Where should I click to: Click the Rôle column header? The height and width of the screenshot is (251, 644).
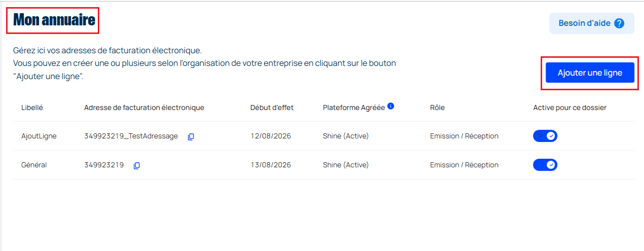437,107
